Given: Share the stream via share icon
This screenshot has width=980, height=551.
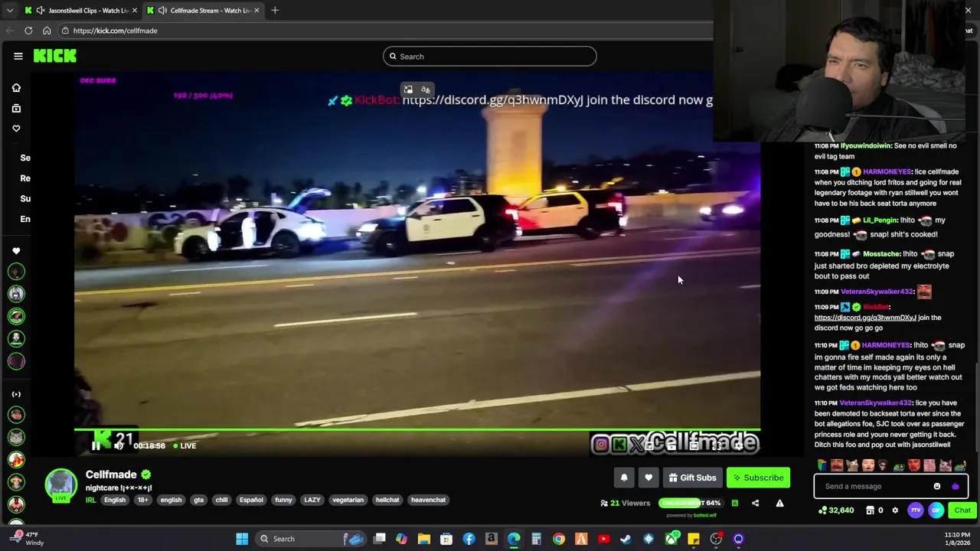Looking at the screenshot, I should pos(755,503).
